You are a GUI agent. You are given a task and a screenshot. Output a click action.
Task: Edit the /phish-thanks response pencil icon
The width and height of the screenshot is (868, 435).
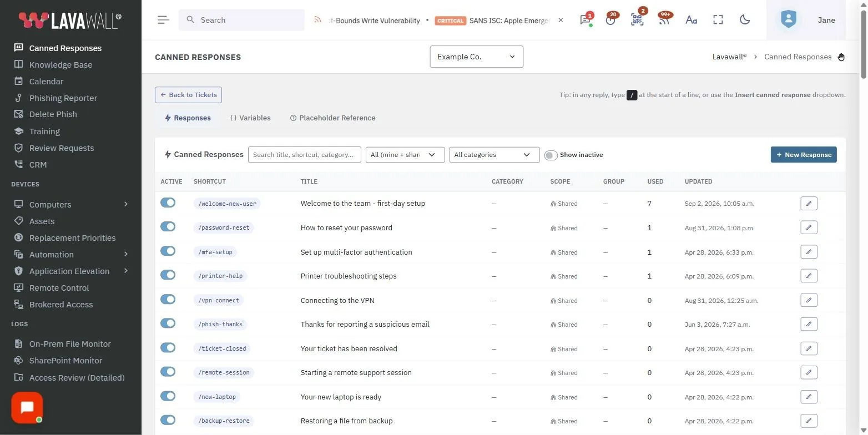pyautogui.click(x=809, y=324)
